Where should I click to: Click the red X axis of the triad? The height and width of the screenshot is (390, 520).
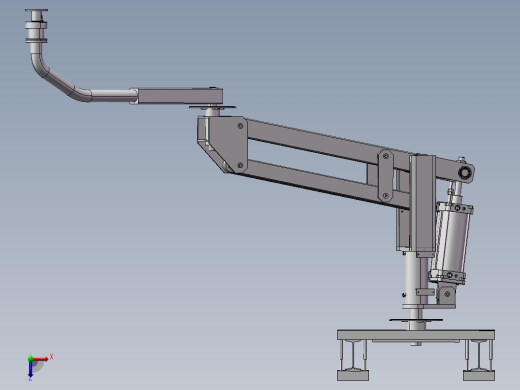(41, 359)
